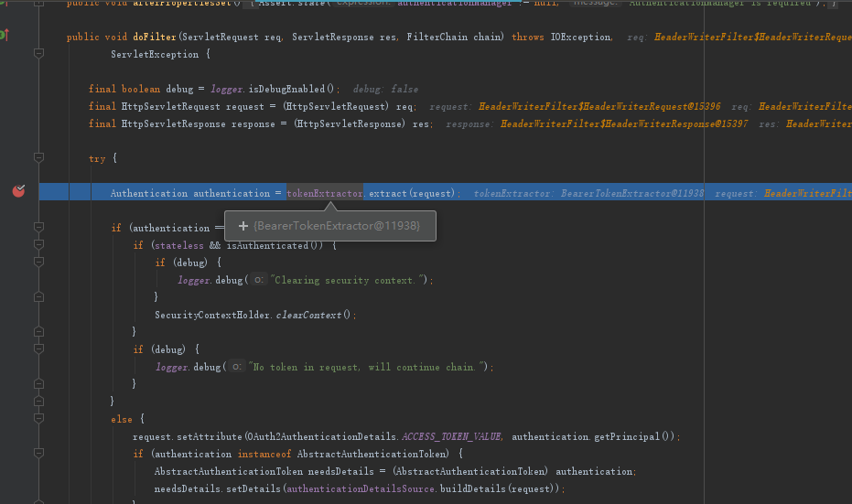Screen dimensions: 852x504
Task: Collapse the doFilter method at 'ServletException {'
Action: tap(38, 53)
